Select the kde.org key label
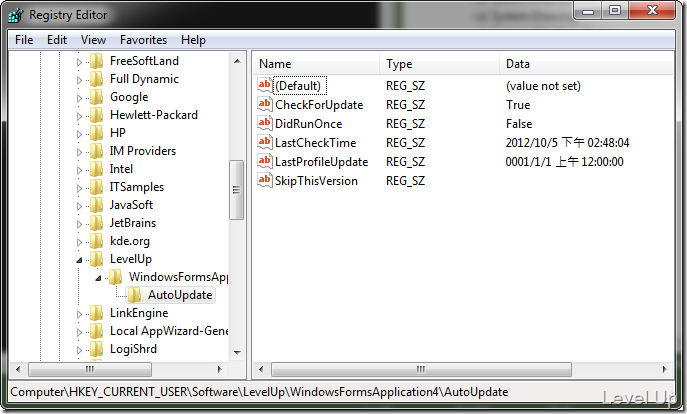Image resolution: width=687 pixels, height=414 pixels. coord(130,241)
